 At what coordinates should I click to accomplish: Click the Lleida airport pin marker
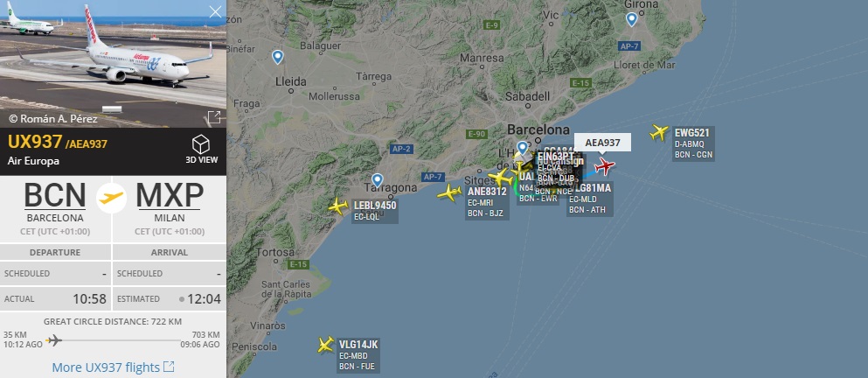click(277, 57)
